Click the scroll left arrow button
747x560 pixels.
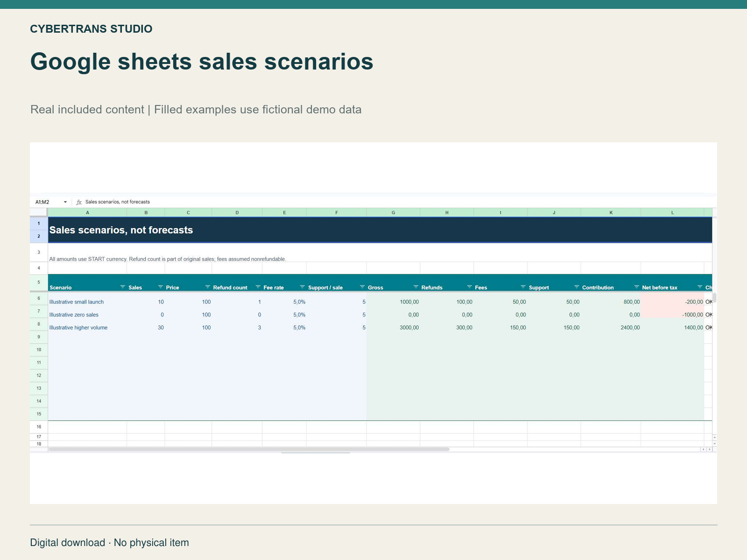703,449
